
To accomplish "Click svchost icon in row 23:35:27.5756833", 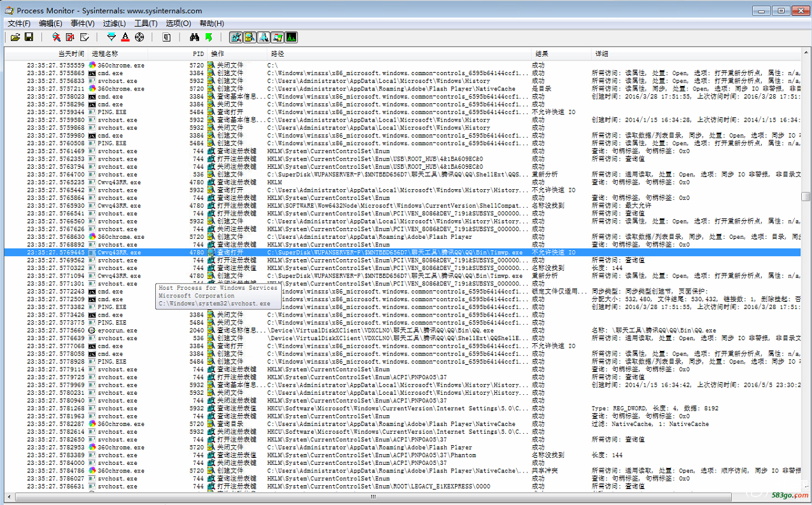I will pos(92,81).
